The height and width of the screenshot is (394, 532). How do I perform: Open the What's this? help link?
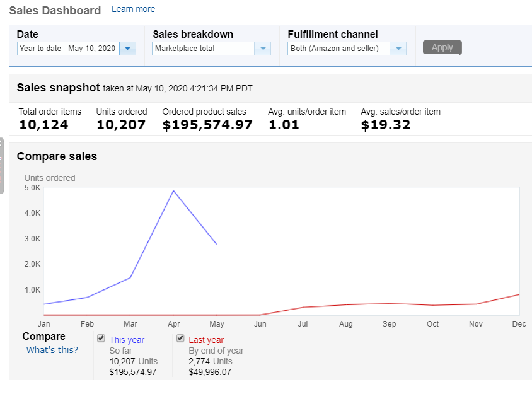pos(52,350)
